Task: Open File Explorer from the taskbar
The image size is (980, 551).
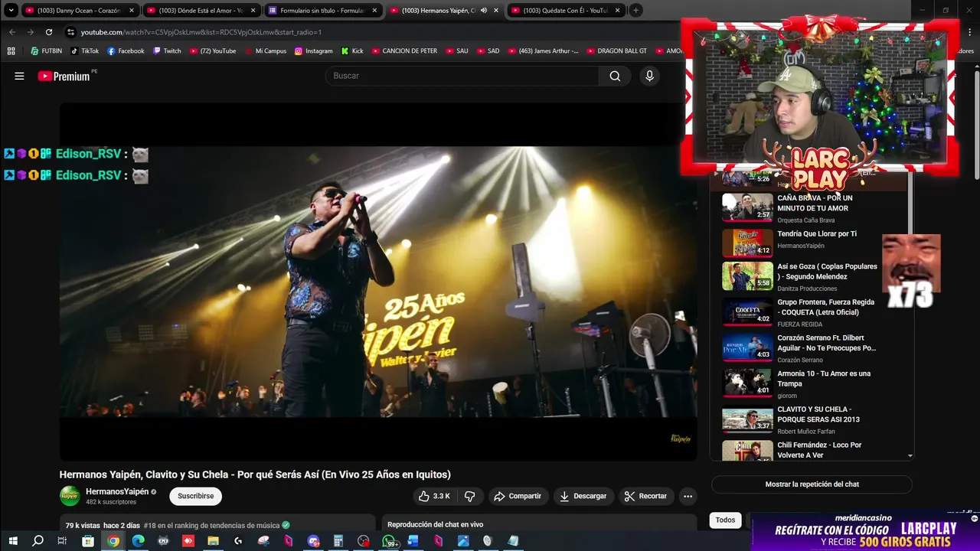Action: point(213,541)
